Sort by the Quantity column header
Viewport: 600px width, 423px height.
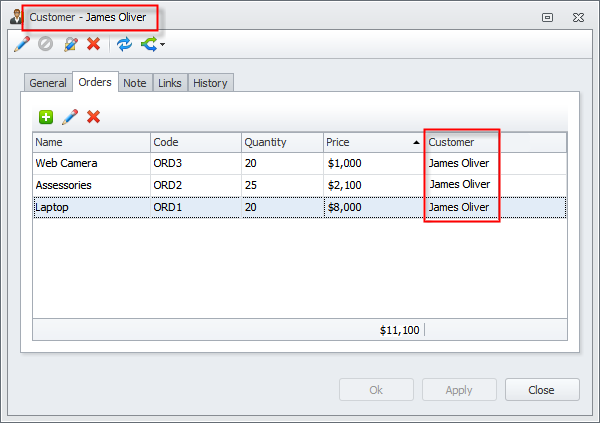pyautogui.click(x=280, y=142)
